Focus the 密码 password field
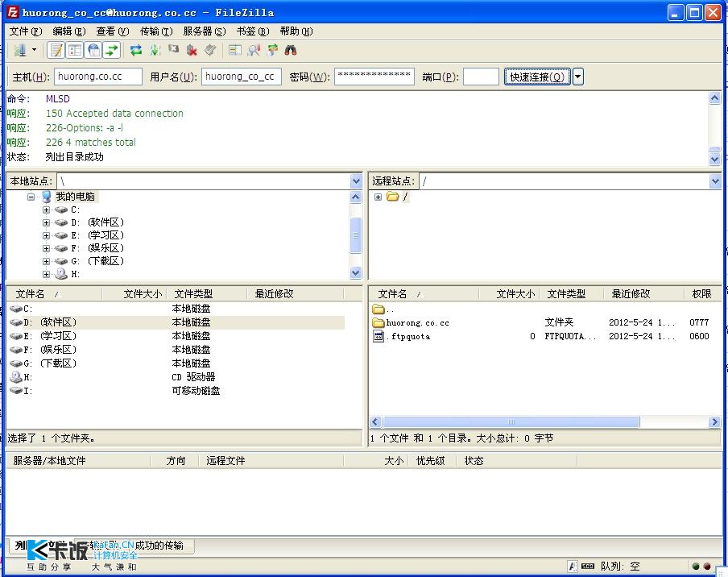The image size is (728, 577). pyautogui.click(x=374, y=77)
